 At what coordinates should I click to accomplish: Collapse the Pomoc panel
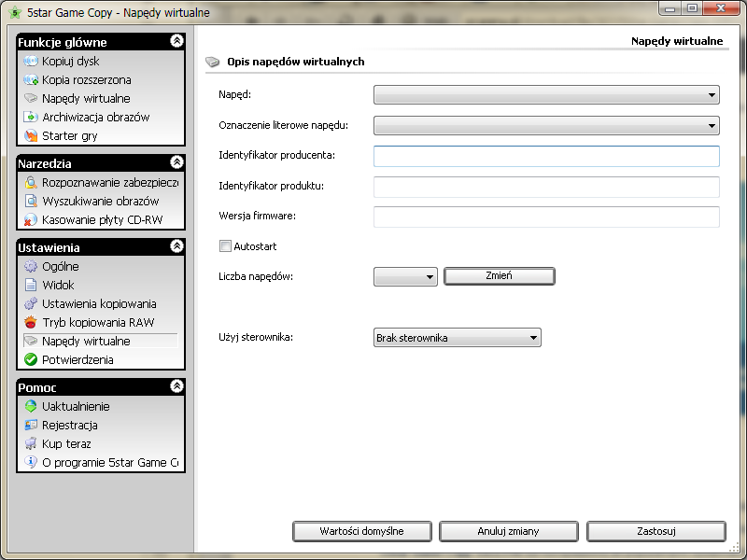176,385
